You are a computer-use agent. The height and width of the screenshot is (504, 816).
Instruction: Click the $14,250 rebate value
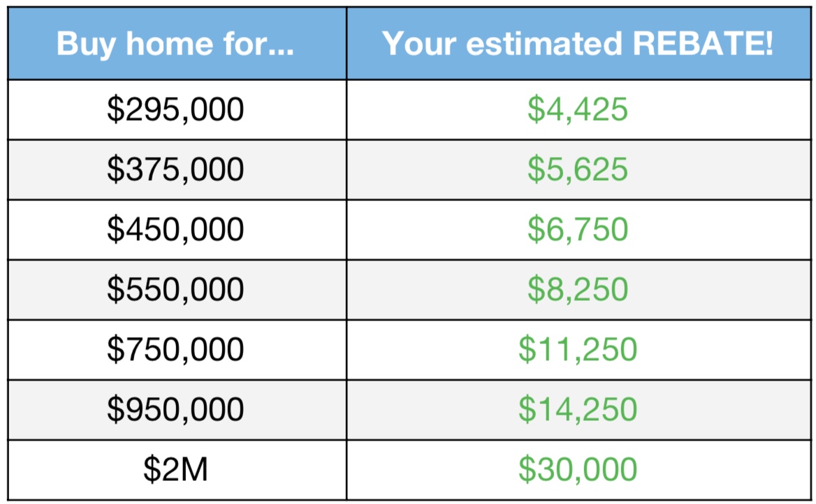click(578, 409)
